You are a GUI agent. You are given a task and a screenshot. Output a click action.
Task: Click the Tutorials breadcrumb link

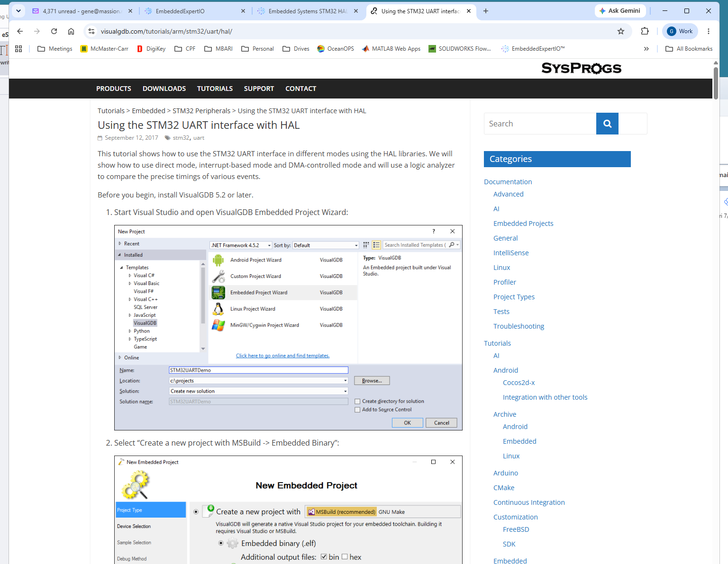tap(111, 111)
